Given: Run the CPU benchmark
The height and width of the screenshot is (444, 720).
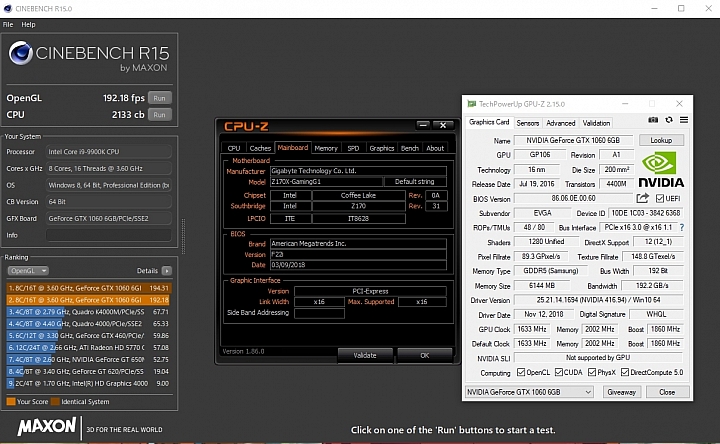Looking at the screenshot, I should pyautogui.click(x=159, y=114).
